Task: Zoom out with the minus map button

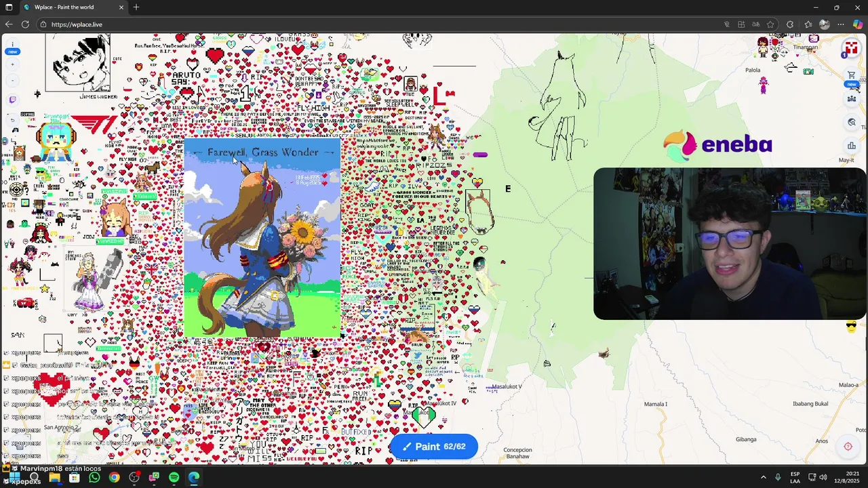Action: [x=12, y=80]
